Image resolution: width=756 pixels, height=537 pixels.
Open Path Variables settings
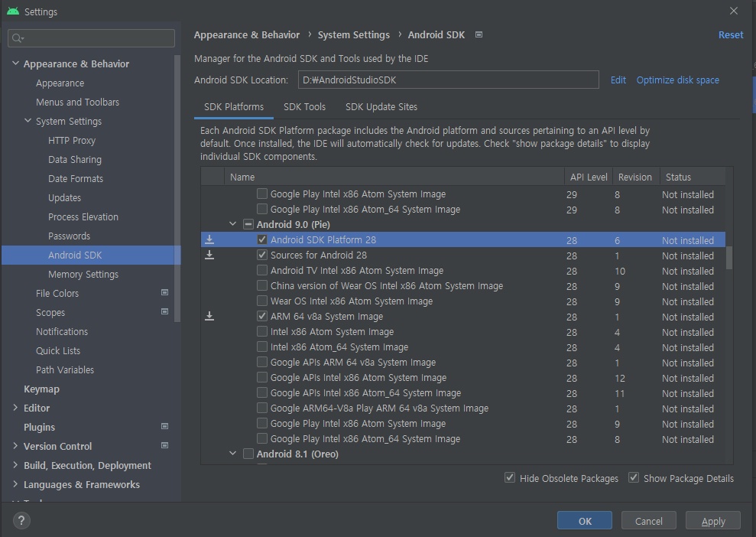(65, 369)
